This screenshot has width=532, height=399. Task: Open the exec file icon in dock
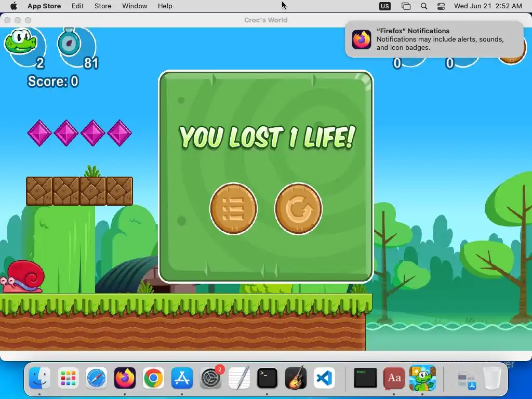(x=365, y=378)
